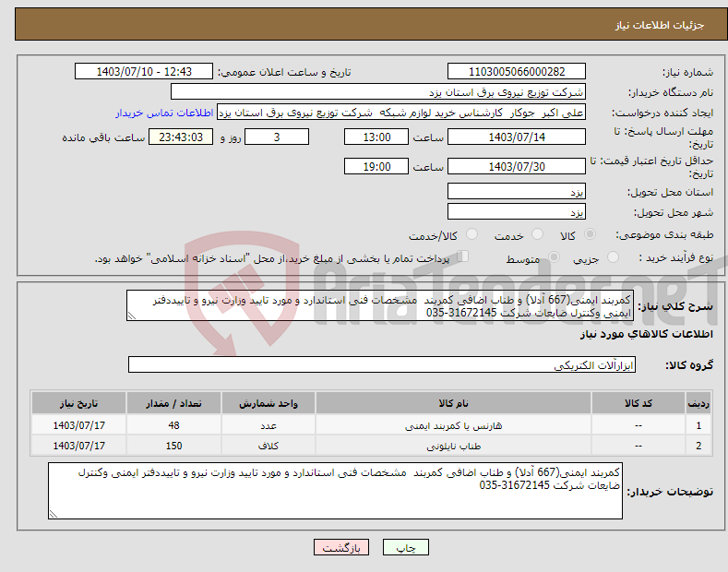
Task: Click the unit cell کلاف
Action: pyautogui.click(x=269, y=446)
